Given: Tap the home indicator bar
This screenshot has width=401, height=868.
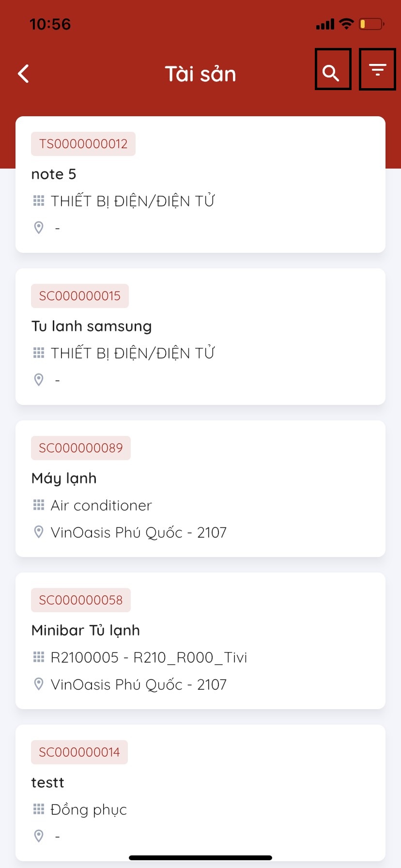Looking at the screenshot, I should [200, 858].
